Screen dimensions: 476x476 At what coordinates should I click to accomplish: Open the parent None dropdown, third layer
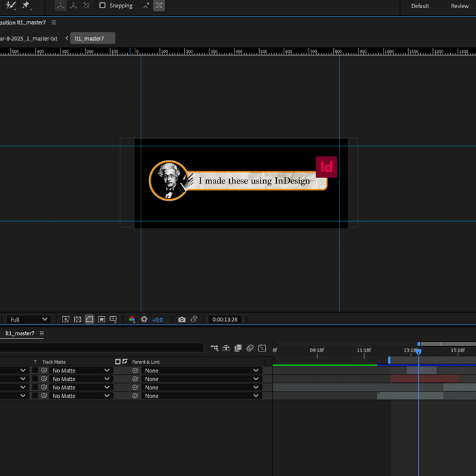[x=201, y=388]
